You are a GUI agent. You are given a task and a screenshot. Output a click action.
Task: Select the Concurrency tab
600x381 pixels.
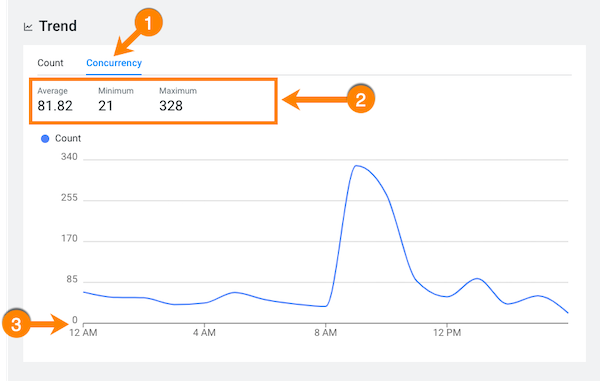coord(114,63)
